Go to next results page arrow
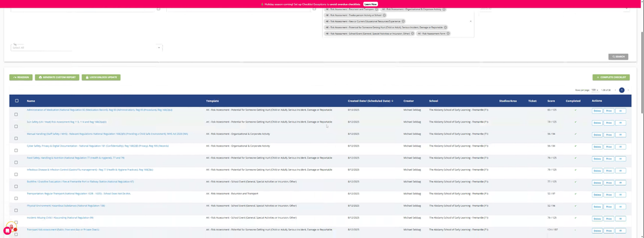The width and height of the screenshot is (644, 238). [628, 90]
